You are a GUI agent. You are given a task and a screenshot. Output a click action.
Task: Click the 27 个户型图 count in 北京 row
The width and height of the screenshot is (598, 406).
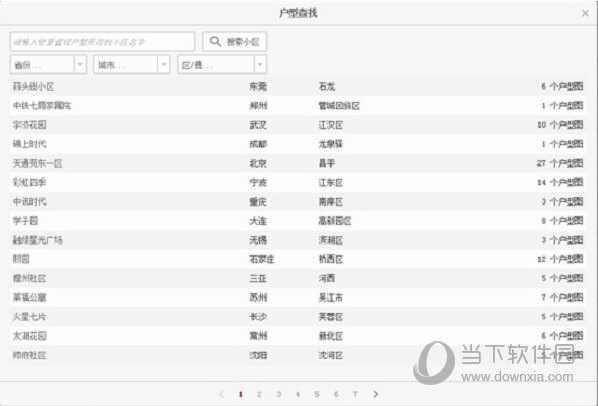[560, 163]
